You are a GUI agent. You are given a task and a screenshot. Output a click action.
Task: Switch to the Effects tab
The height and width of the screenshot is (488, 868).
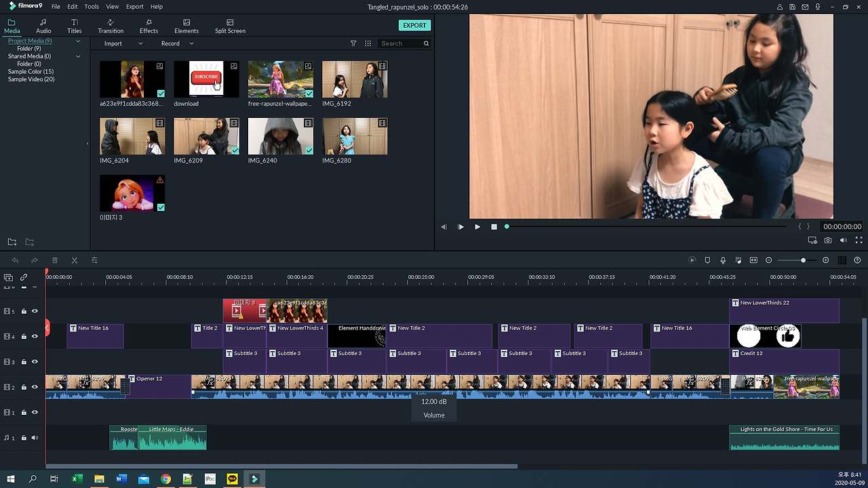(149, 26)
